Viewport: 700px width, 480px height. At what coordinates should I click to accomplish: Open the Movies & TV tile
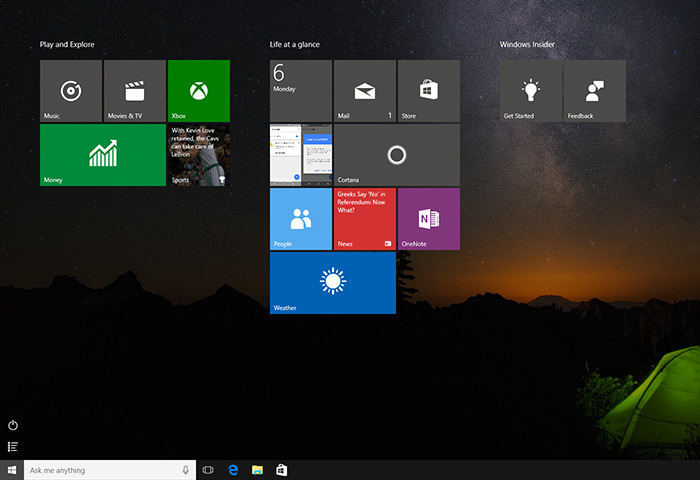[x=135, y=91]
